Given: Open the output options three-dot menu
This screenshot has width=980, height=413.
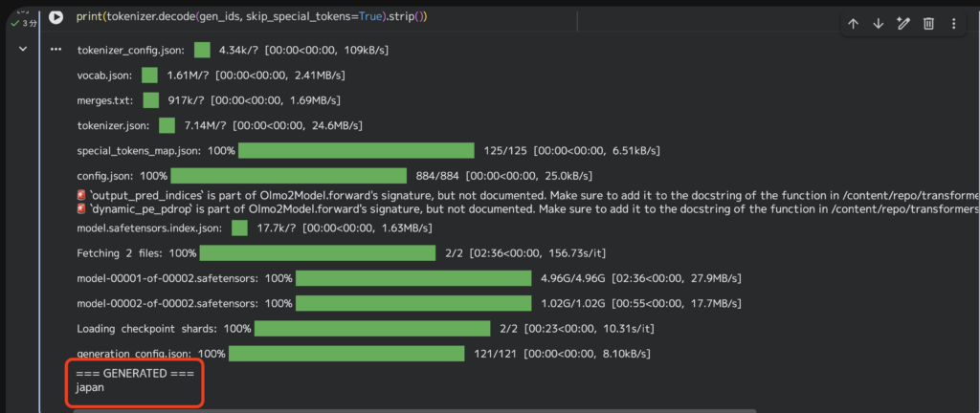Looking at the screenshot, I should (x=56, y=50).
